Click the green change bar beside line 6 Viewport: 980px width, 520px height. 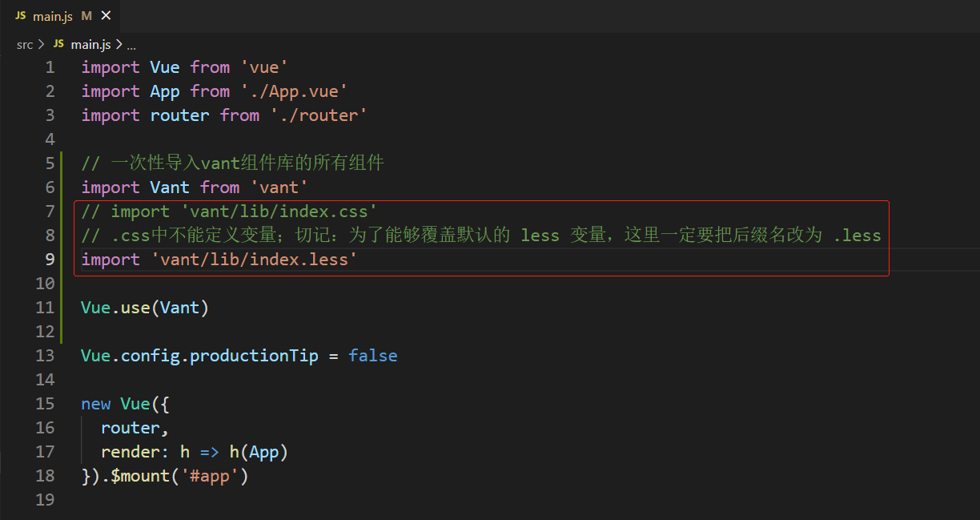click(x=62, y=187)
